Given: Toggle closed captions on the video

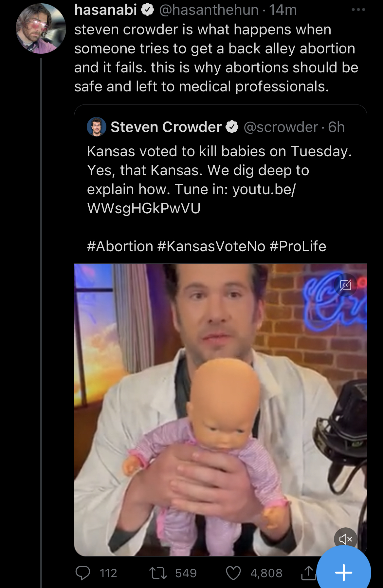Looking at the screenshot, I should click(x=345, y=285).
